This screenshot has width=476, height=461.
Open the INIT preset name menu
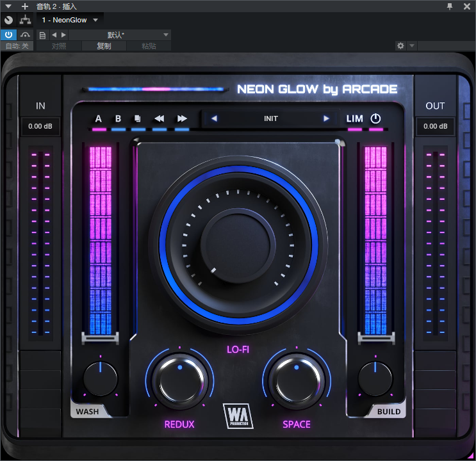tap(270, 118)
